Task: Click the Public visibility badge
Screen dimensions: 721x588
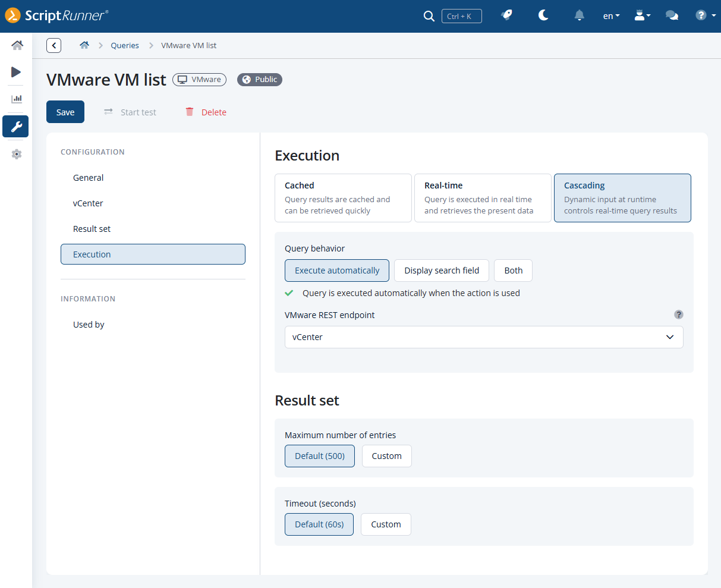Action: click(260, 80)
